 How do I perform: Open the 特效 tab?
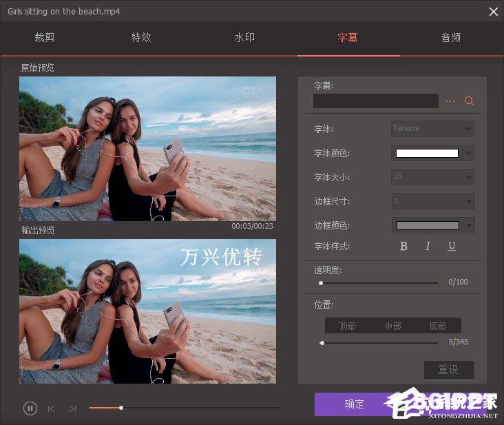[141, 38]
